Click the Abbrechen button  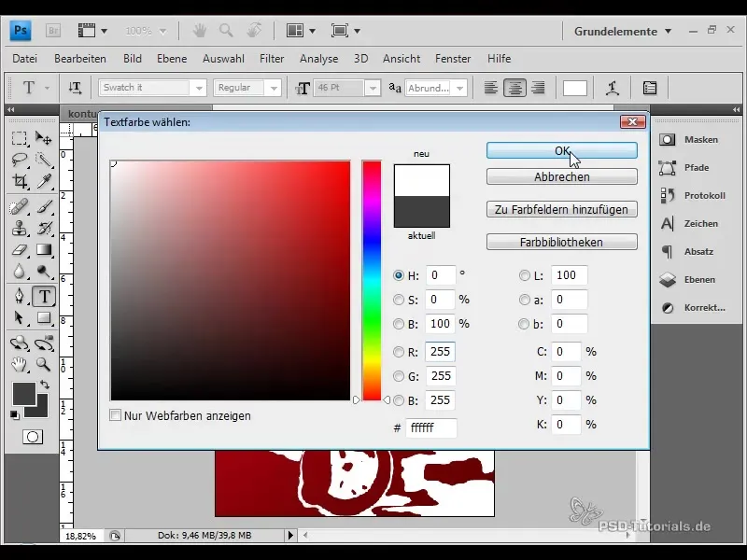562,176
